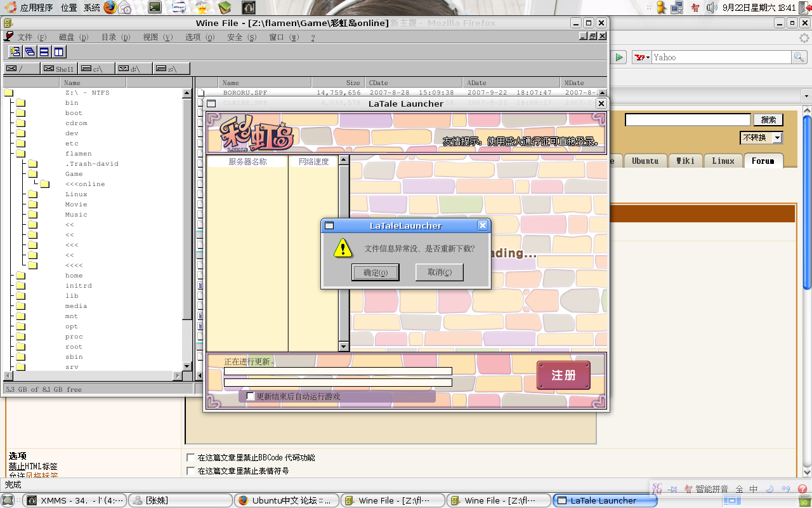Screen dimensions: 812x508
Task: Select the c:\ drive button
Action: point(95,68)
